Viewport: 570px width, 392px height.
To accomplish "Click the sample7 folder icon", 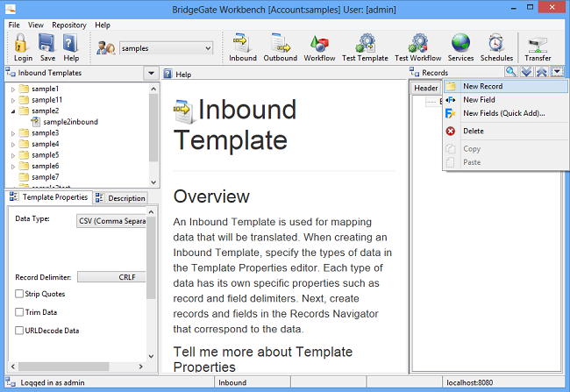I will (24, 177).
